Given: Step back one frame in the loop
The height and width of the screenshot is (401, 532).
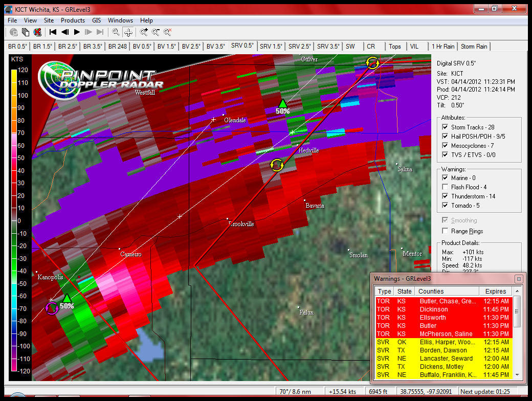Looking at the screenshot, I should [65, 32].
